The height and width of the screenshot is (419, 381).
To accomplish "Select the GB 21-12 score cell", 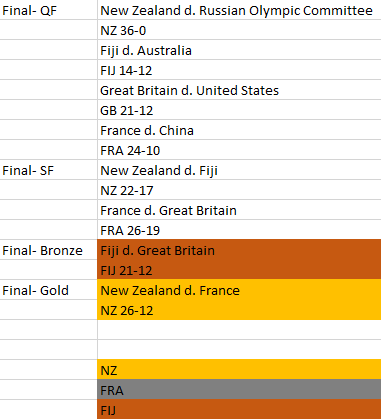I will pos(239,110).
